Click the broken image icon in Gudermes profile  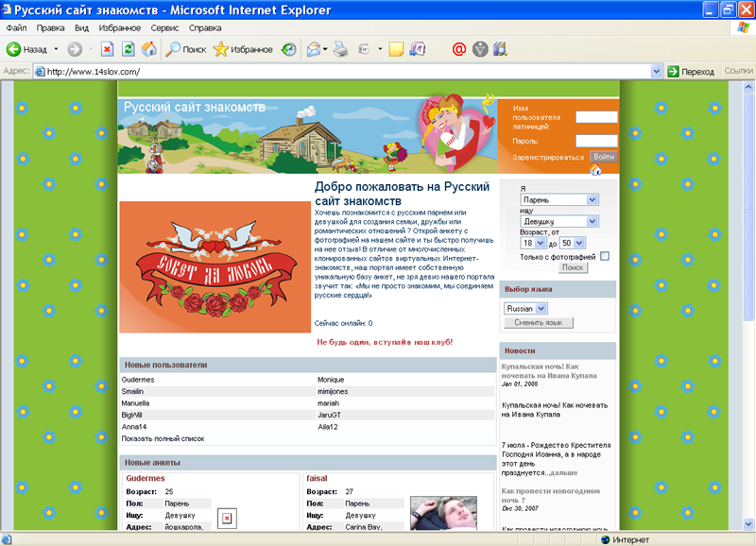coord(227,519)
